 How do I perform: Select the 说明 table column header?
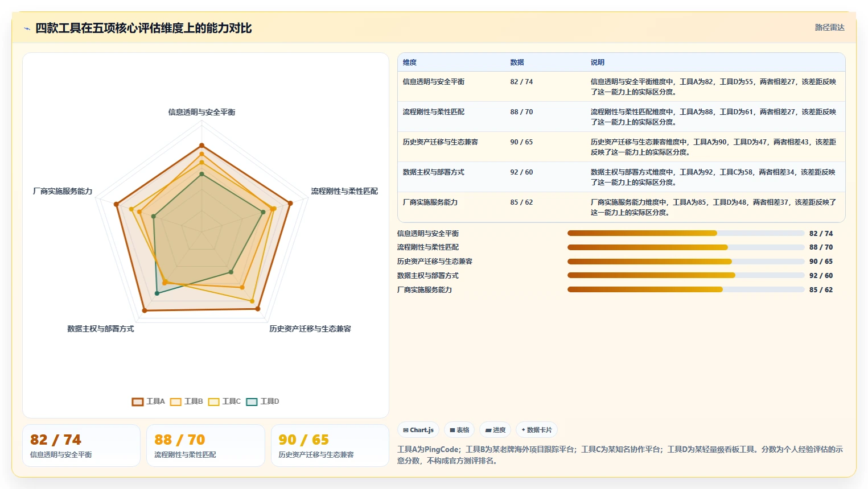coord(597,63)
